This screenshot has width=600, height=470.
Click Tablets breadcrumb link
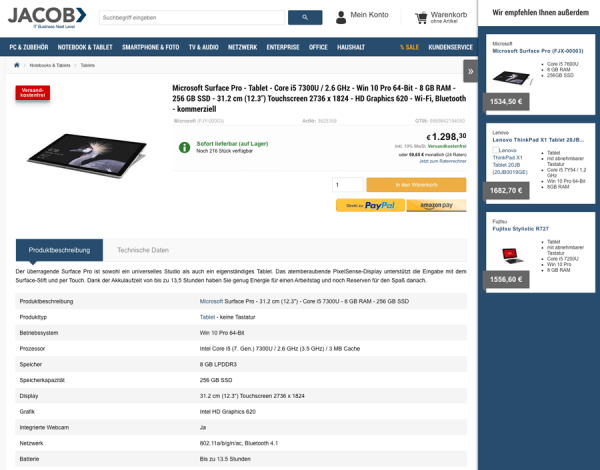pyautogui.click(x=88, y=65)
